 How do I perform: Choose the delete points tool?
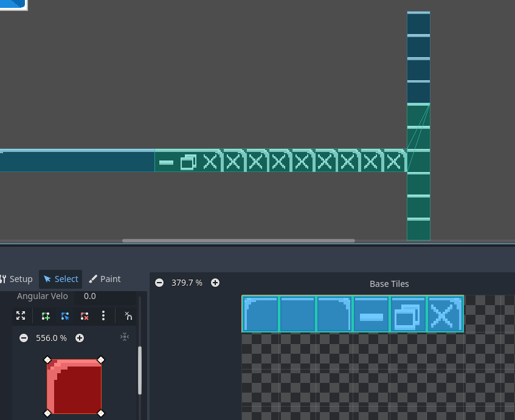[x=85, y=316]
